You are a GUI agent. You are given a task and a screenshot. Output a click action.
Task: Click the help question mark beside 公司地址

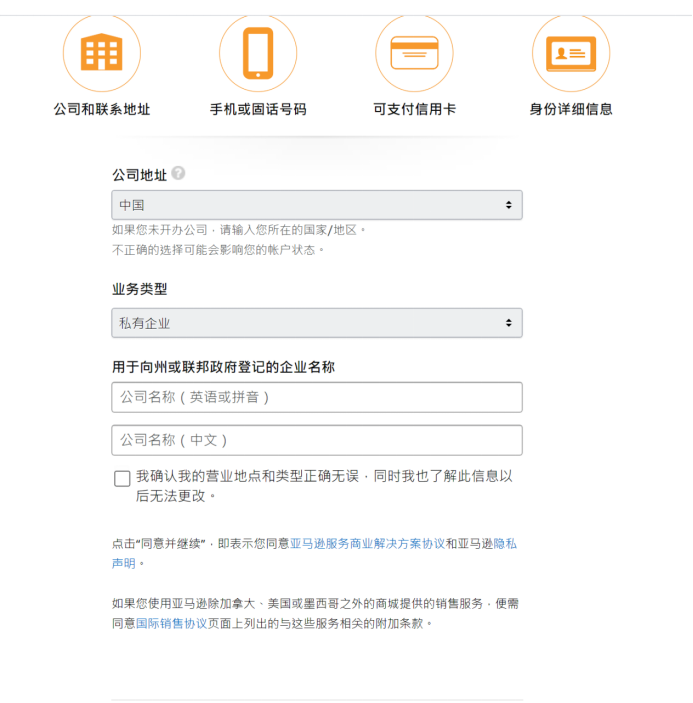178,173
